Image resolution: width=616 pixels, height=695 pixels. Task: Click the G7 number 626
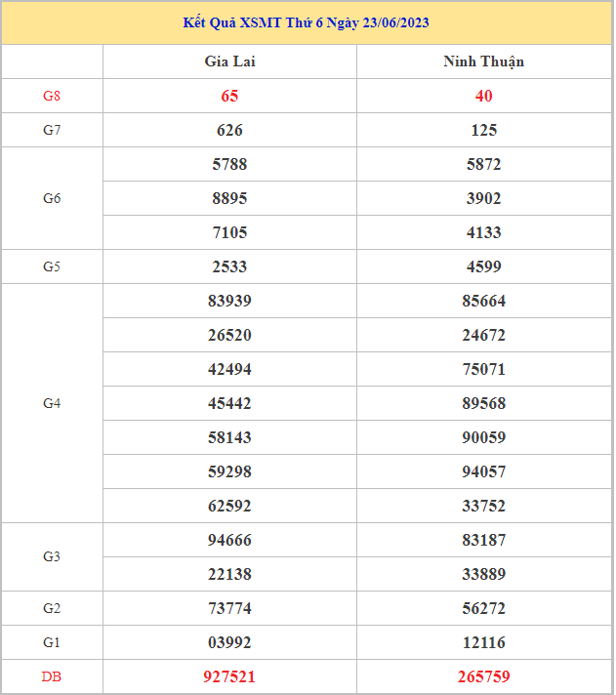pos(229,130)
